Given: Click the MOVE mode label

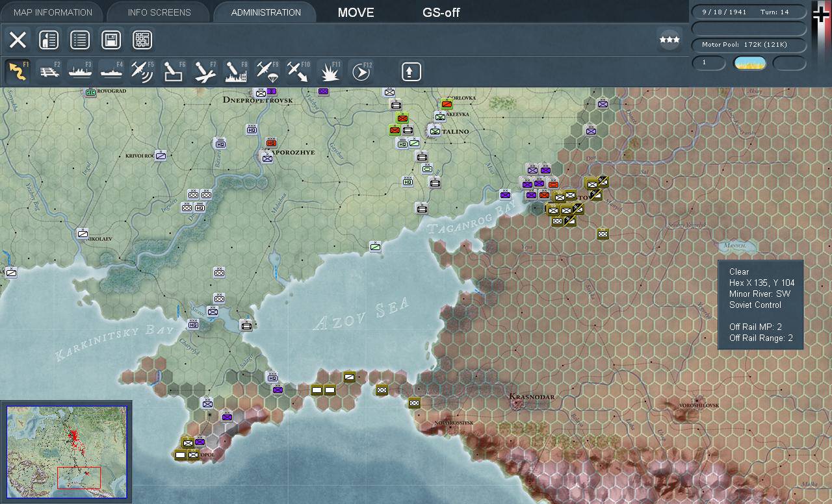Looking at the screenshot, I should click(356, 12).
